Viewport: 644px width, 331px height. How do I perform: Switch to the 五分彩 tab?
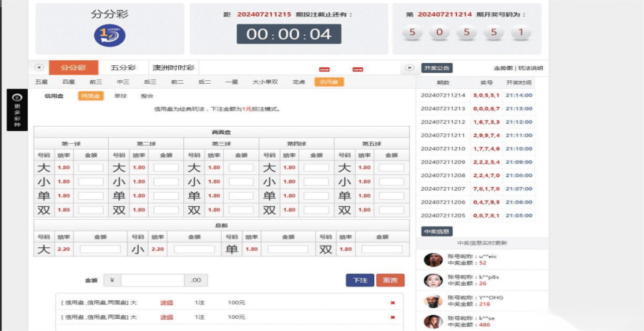coord(122,68)
